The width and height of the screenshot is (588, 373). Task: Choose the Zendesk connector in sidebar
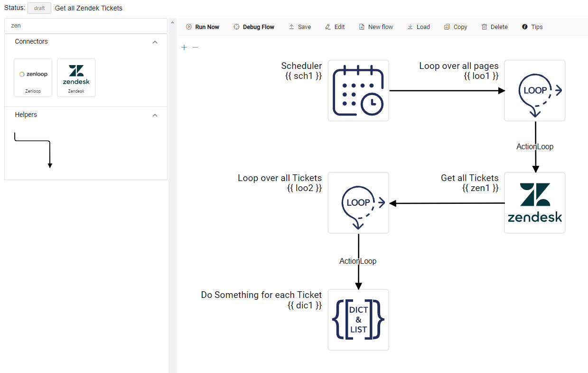(x=76, y=77)
